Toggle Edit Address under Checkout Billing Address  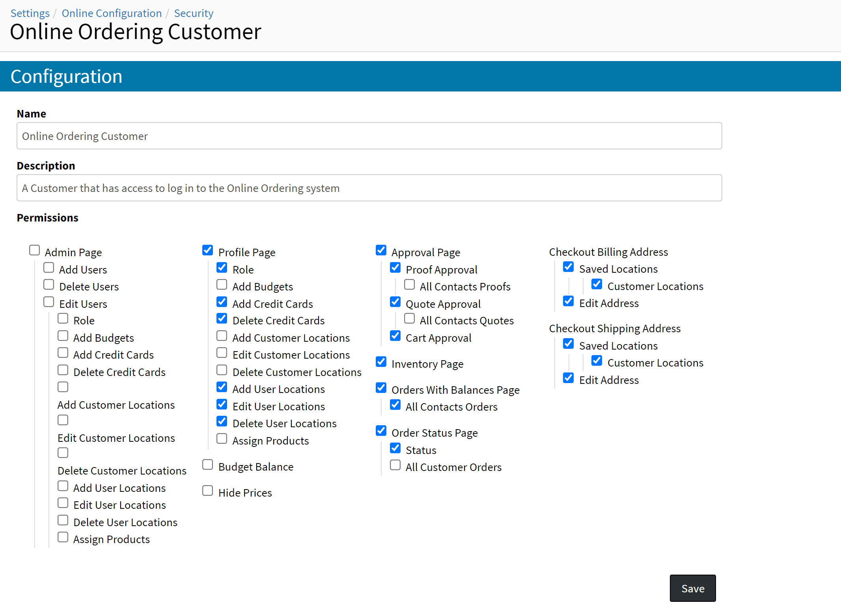point(569,301)
